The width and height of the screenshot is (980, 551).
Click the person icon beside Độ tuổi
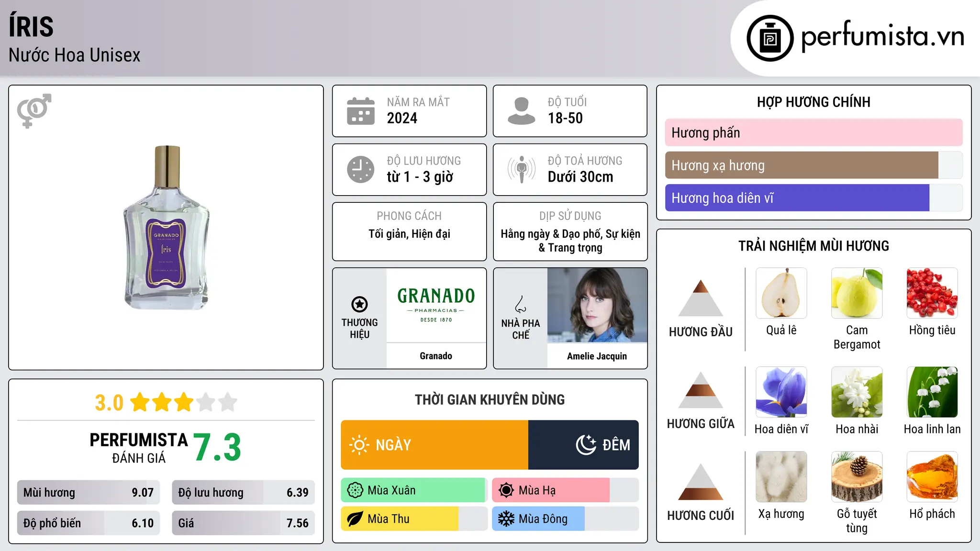coord(521,111)
